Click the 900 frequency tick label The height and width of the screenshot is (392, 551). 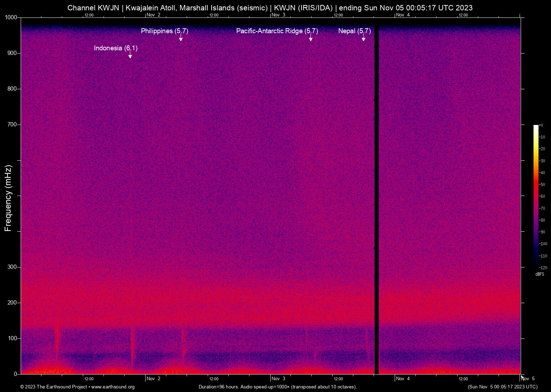click(x=12, y=53)
